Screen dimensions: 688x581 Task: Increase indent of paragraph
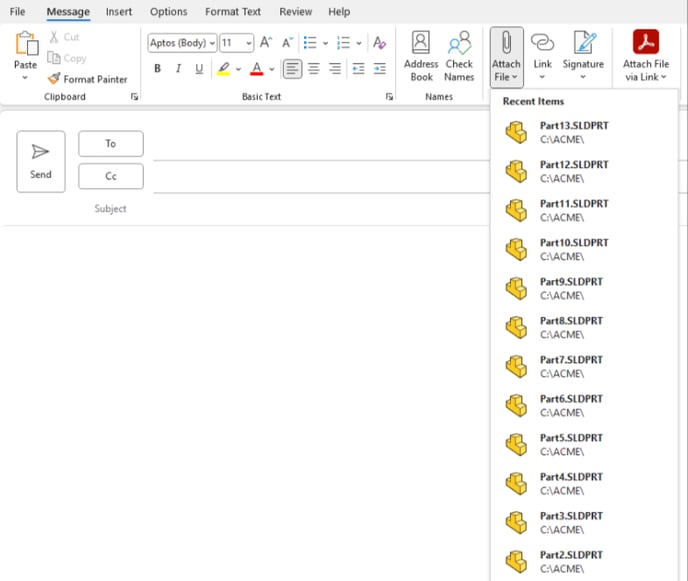380,69
